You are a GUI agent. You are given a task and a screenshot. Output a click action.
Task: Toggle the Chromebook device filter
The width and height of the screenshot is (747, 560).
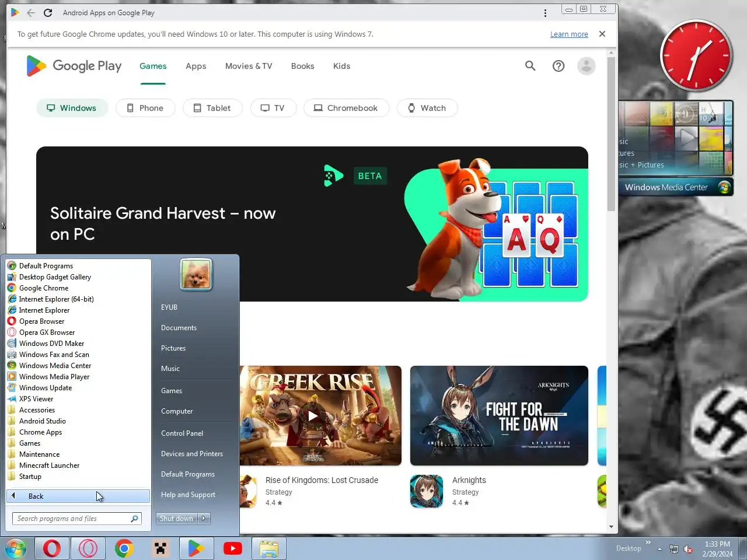[x=346, y=108]
